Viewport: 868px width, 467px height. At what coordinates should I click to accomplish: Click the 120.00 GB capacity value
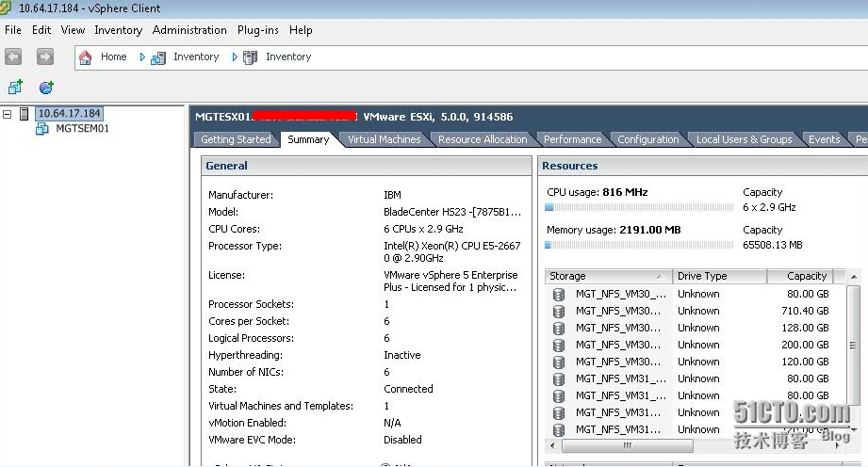tap(805, 362)
